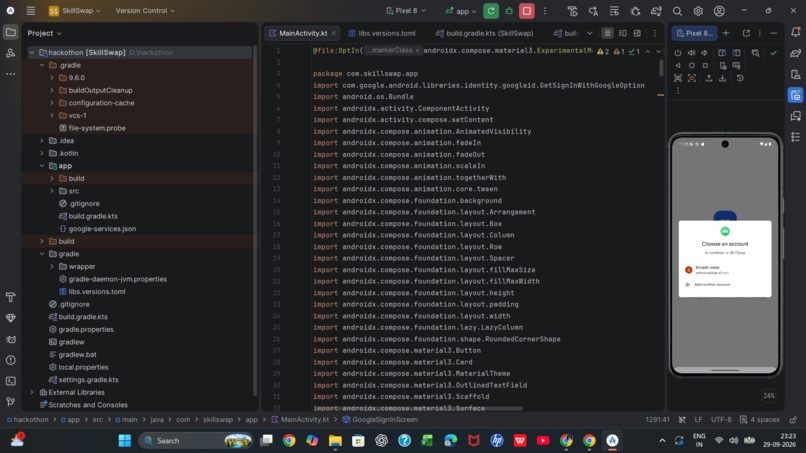Open the Version Control dropdown
806x453 pixels.
pyautogui.click(x=145, y=10)
